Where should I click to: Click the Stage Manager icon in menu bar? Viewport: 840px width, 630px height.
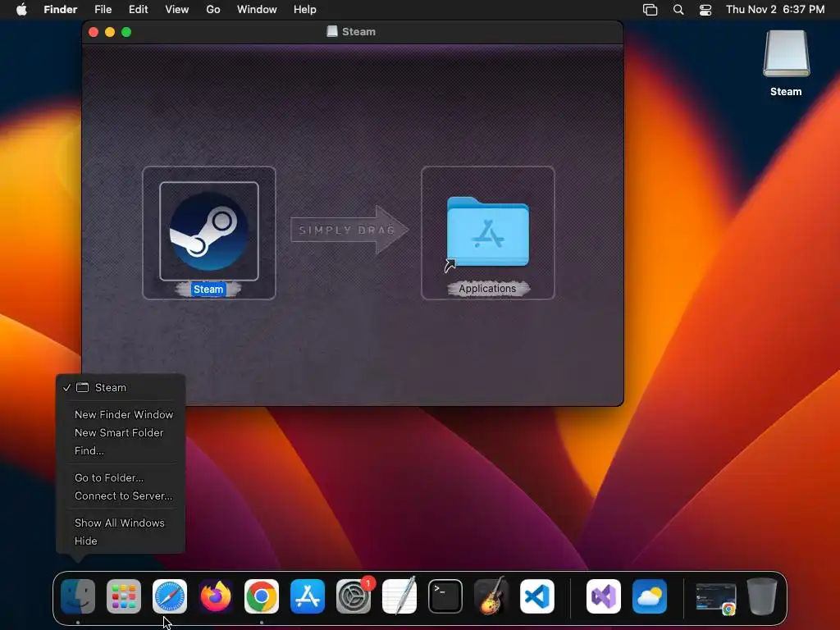coord(650,10)
